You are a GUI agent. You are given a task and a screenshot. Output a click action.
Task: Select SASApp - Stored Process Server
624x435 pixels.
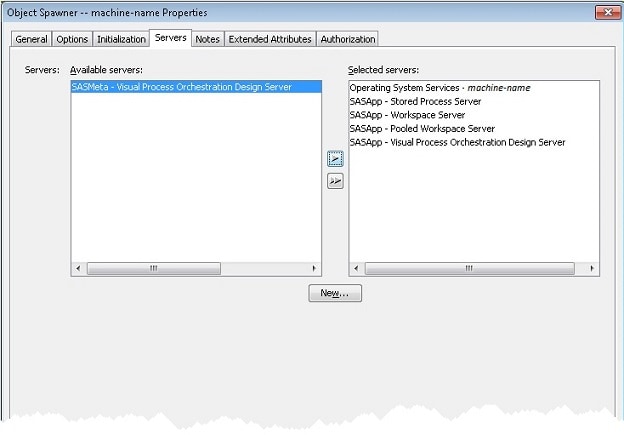click(x=474, y=101)
